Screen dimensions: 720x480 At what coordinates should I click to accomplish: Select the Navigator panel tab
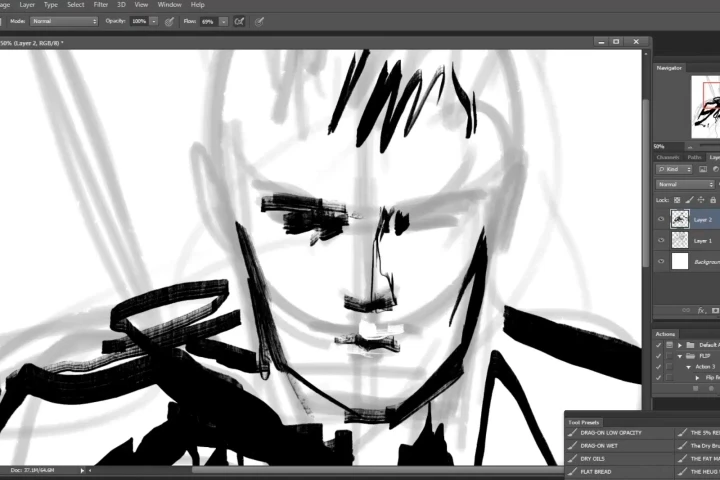669,68
